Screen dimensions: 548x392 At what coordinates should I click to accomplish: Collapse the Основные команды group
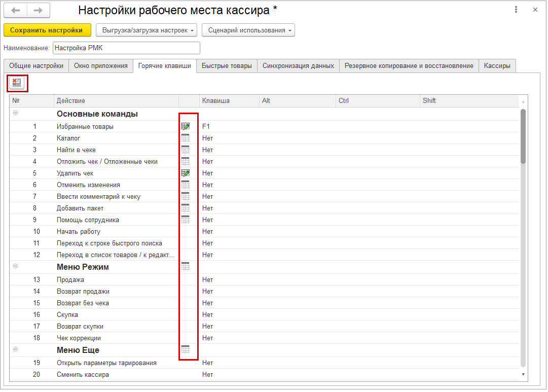point(15,113)
